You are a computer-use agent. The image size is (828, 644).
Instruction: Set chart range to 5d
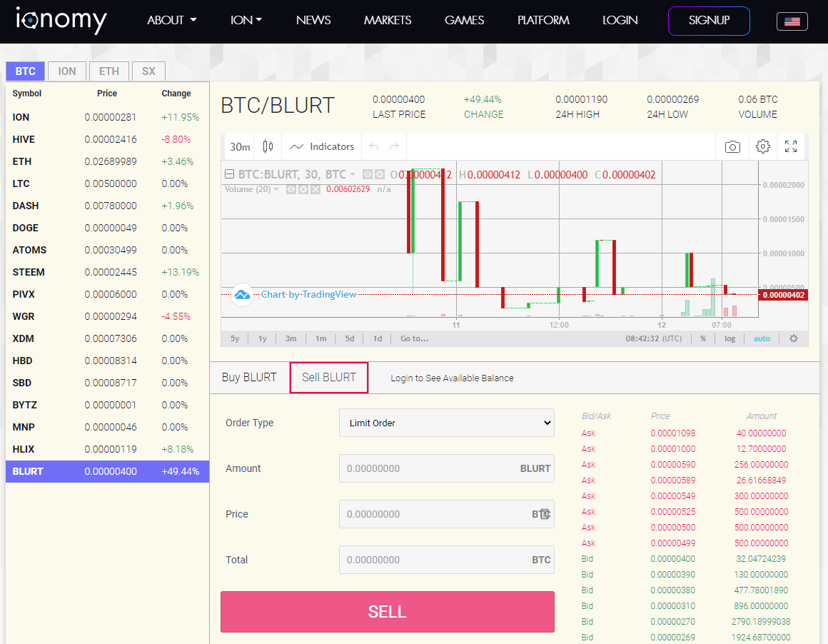pos(350,338)
